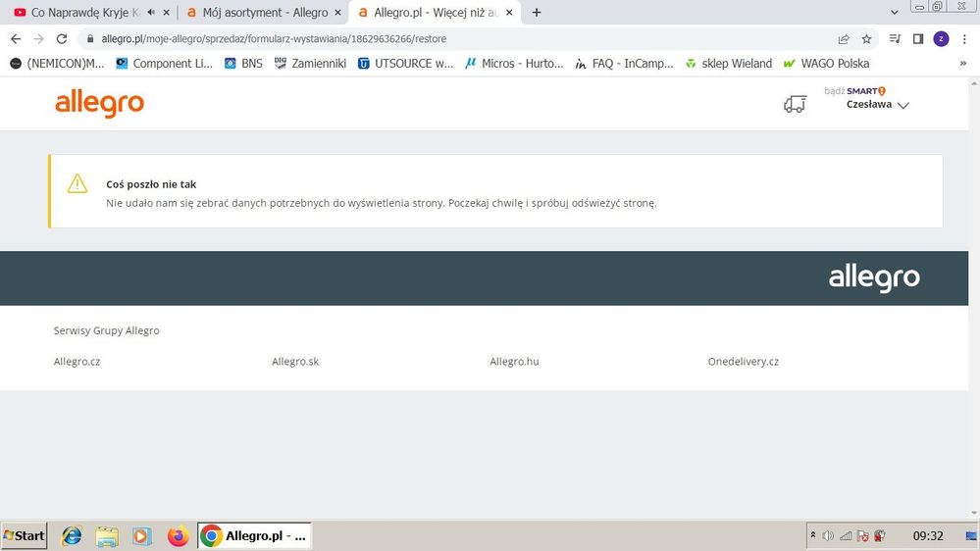Open Chrome side panel icon
Screen dimensions: 980x551
(x=917, y=39)
